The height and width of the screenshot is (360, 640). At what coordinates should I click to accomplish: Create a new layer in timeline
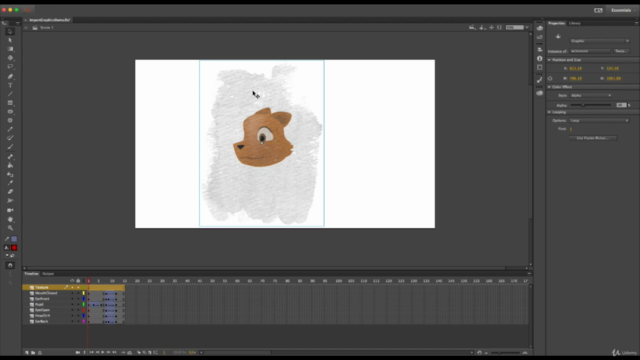27,352
